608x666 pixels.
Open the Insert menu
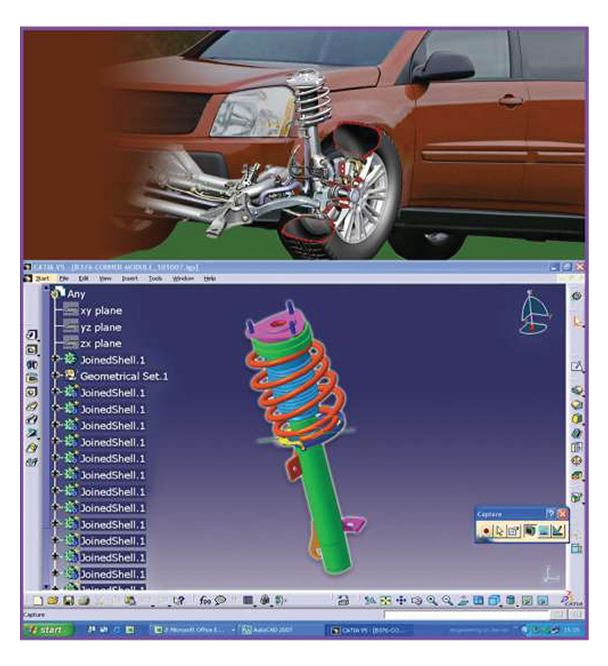pyautogui.click(x=130, y=279)
